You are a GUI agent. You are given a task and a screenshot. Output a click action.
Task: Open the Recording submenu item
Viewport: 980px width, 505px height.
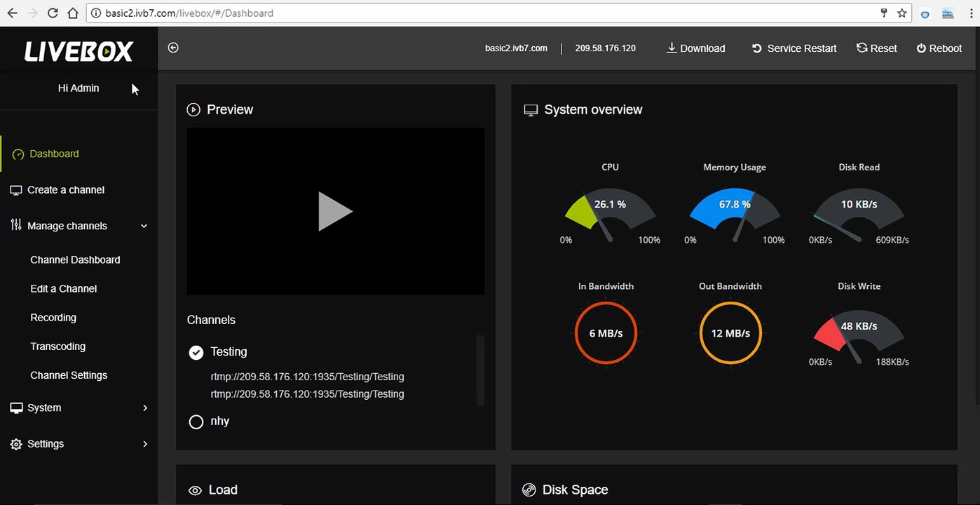[53, 317]
